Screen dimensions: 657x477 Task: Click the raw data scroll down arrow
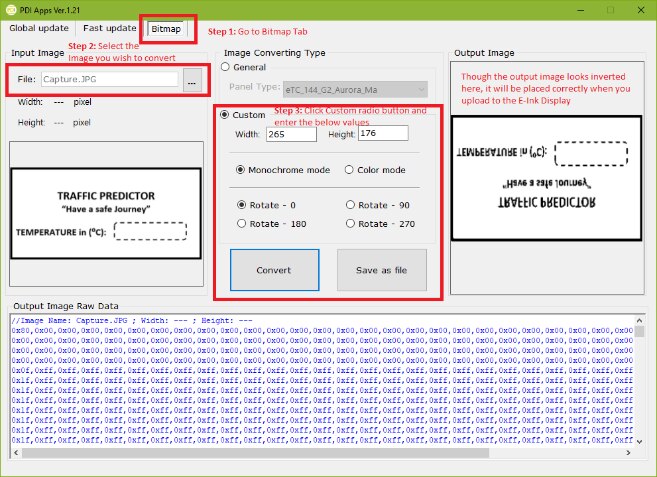(639, 441)
